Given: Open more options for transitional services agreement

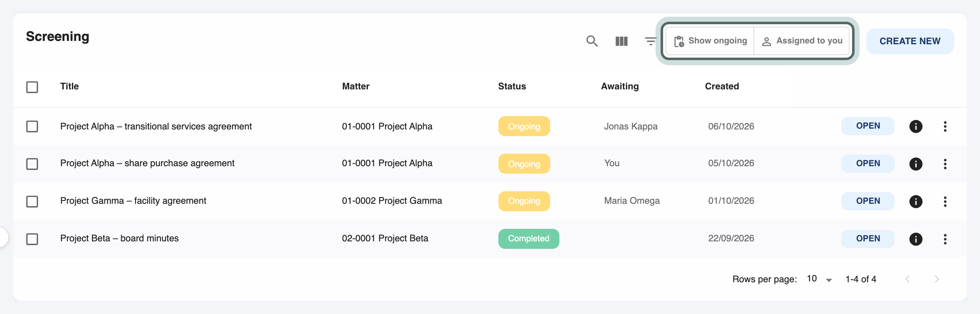Looking at the screenshot, I should 945,126.
